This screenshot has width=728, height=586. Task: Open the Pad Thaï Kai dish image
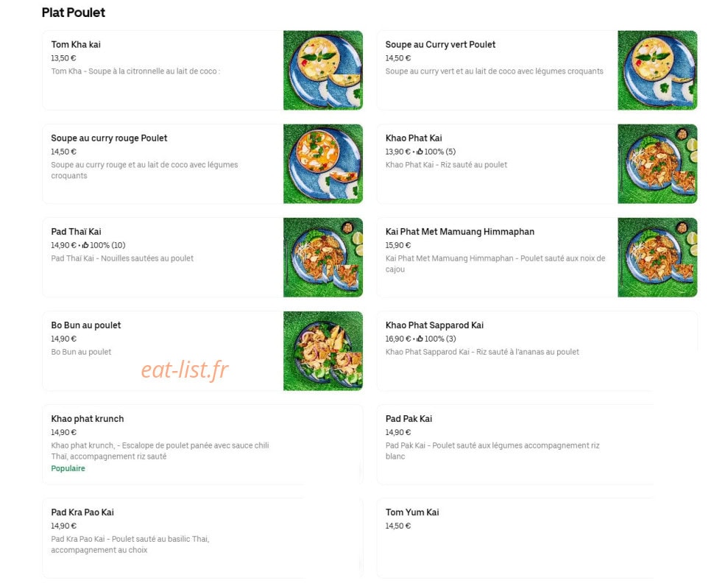(x=323, y=257)
